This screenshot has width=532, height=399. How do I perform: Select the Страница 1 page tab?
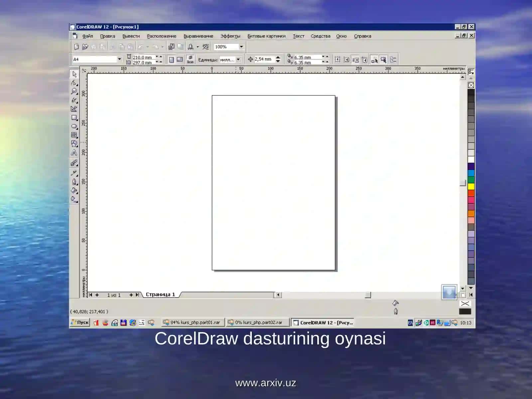pos(160,295)
